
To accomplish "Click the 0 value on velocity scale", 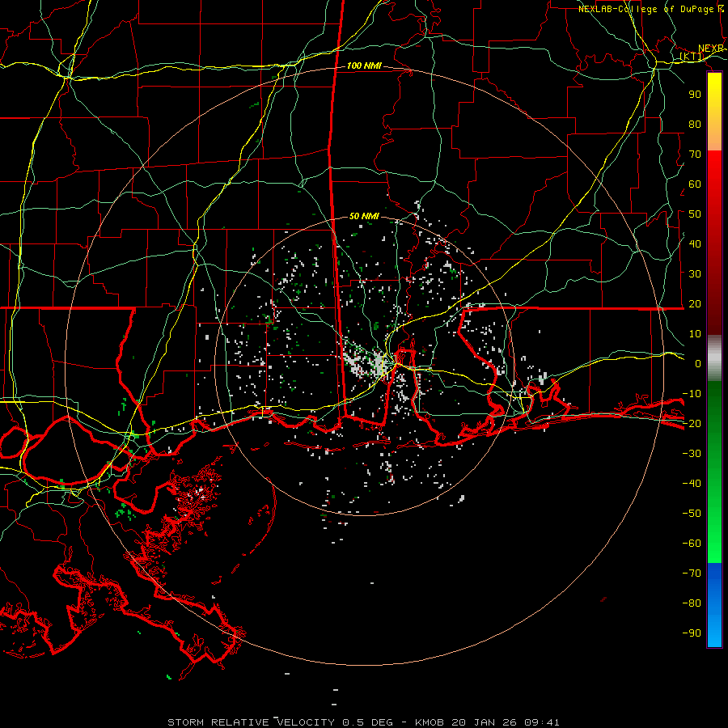I will (x=698, y=363).
